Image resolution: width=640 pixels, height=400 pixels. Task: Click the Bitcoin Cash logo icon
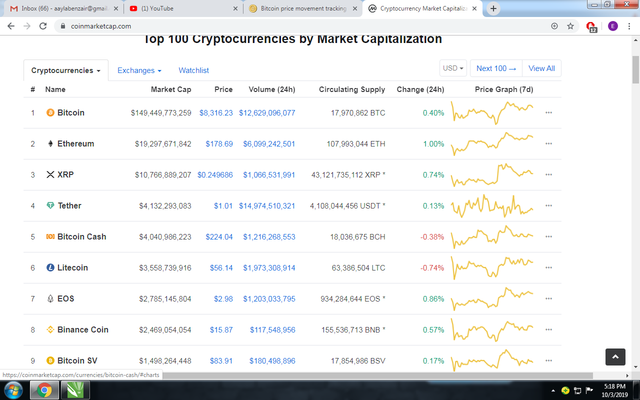(50, 237)
